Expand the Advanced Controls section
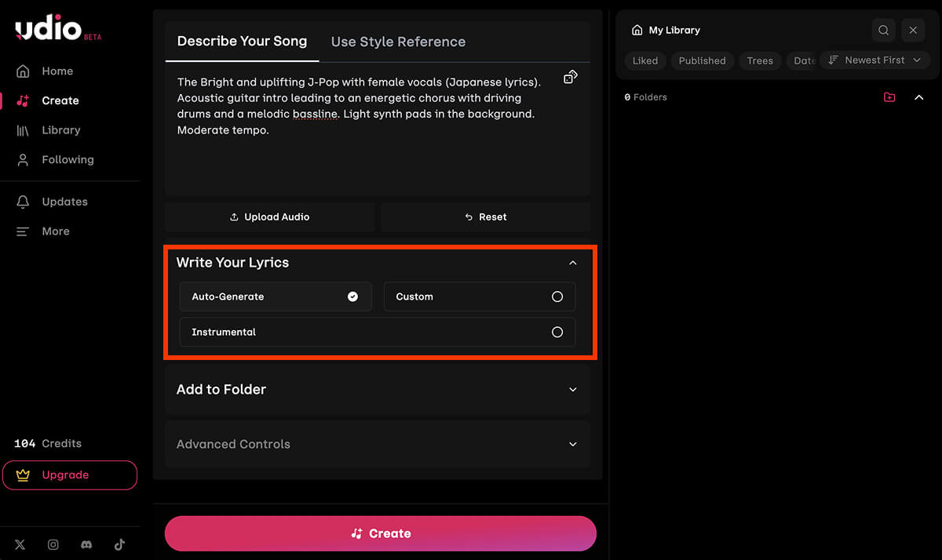 [378, 444]
